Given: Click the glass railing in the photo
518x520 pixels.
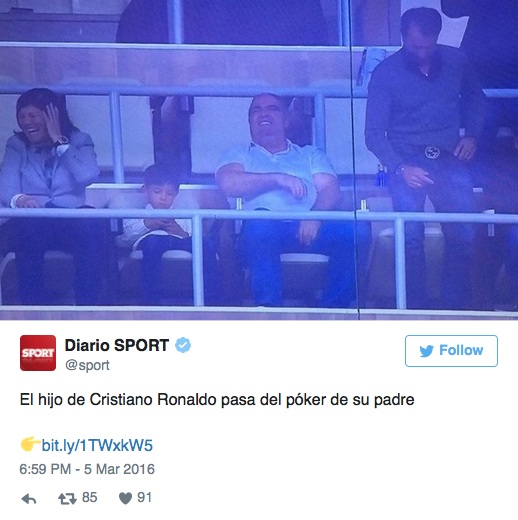Looking at the screenshot, I should [259, 260].
